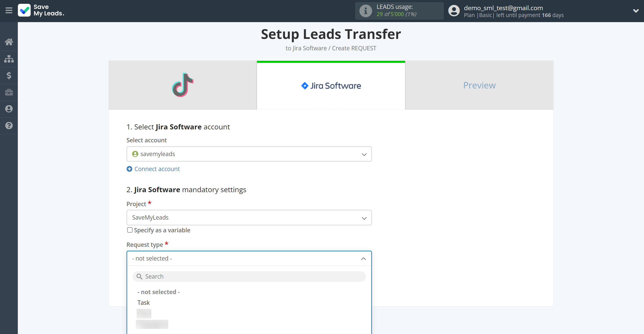The image size is (644, 334).
Task: Select Task from request type list
Action: 144,302
